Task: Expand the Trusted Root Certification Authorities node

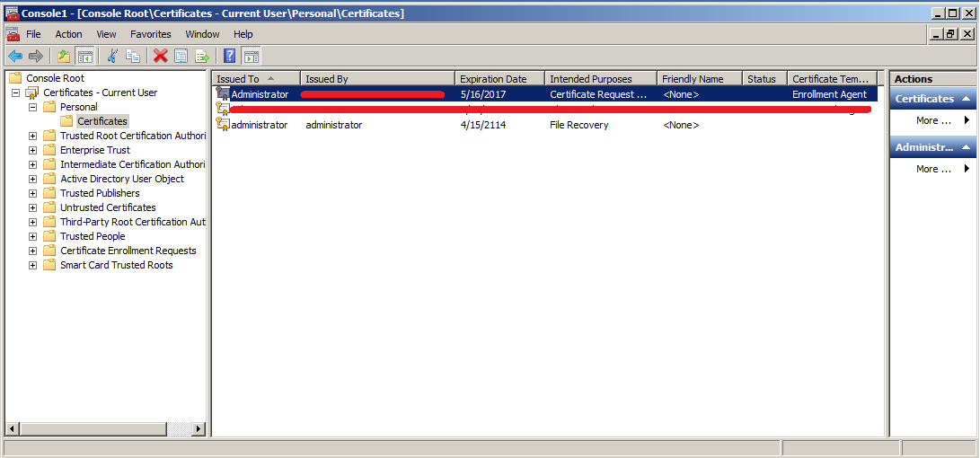Action: (x=33, y=136)
